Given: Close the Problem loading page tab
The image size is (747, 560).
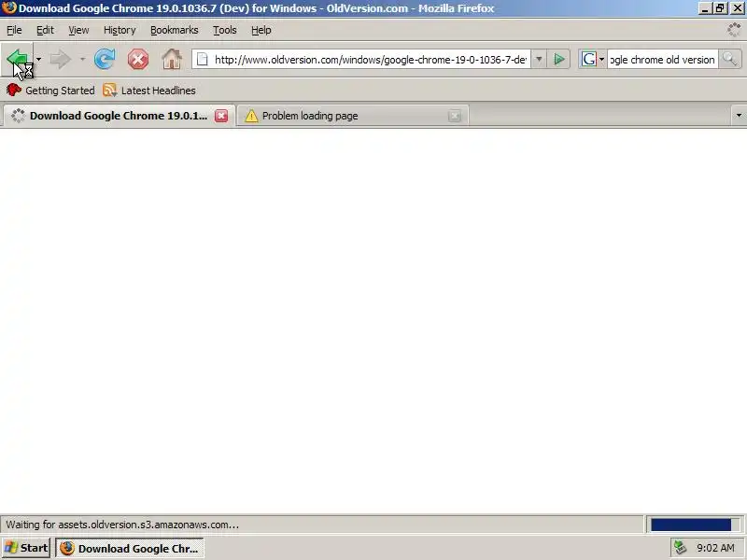Looking at the screenshot, I should coord(455,116).
